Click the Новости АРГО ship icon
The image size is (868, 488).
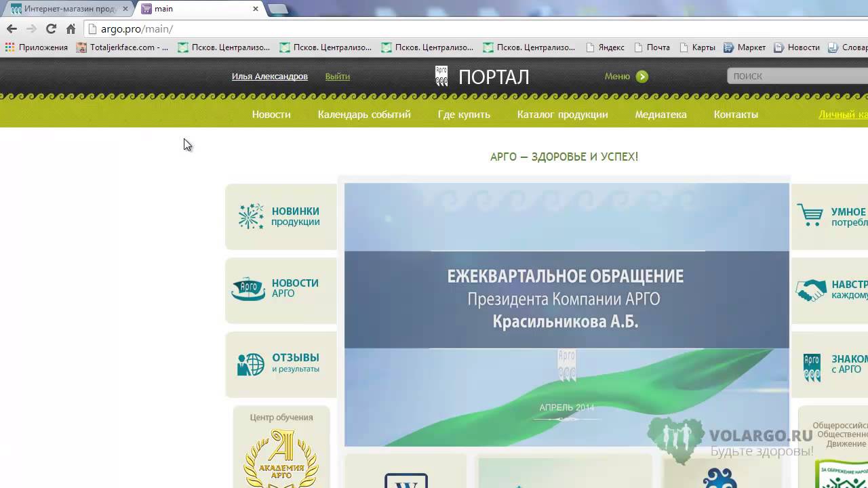pos(248,289)
